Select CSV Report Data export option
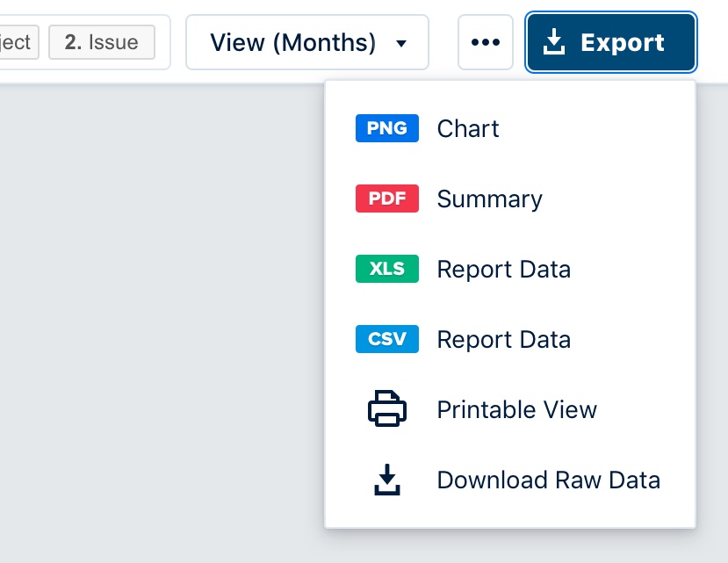 click(x=503, y=339)
